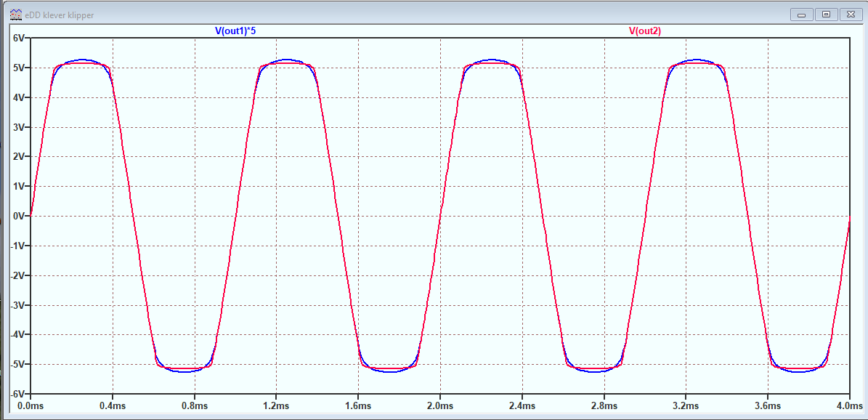Click the 0V vertical axis label
The image size is (868, 420).
click(x=18, y=216)
